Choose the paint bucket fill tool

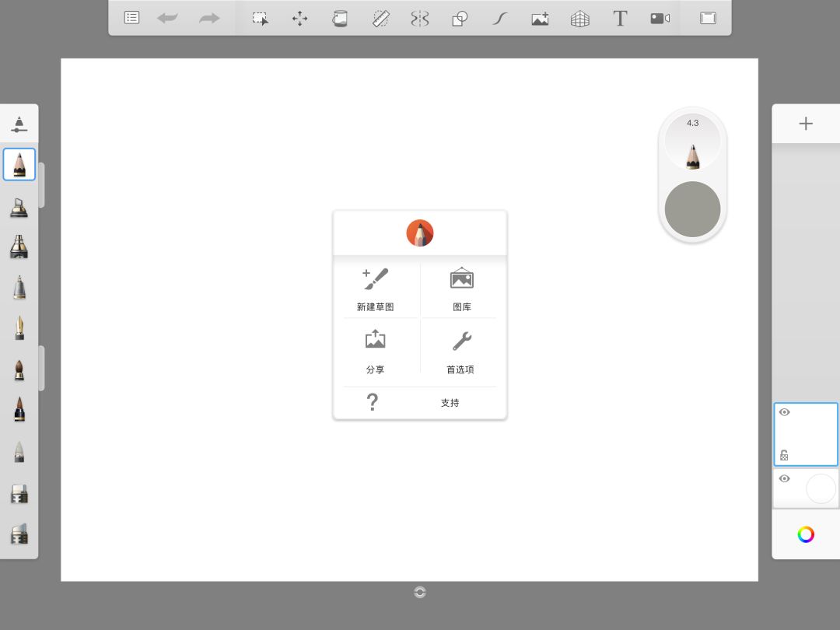click(340, 19)
